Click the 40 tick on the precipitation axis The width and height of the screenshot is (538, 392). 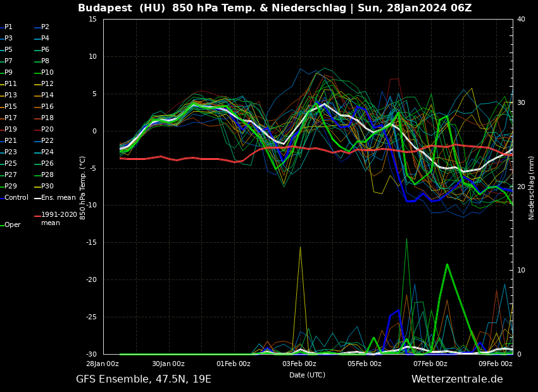521,19
